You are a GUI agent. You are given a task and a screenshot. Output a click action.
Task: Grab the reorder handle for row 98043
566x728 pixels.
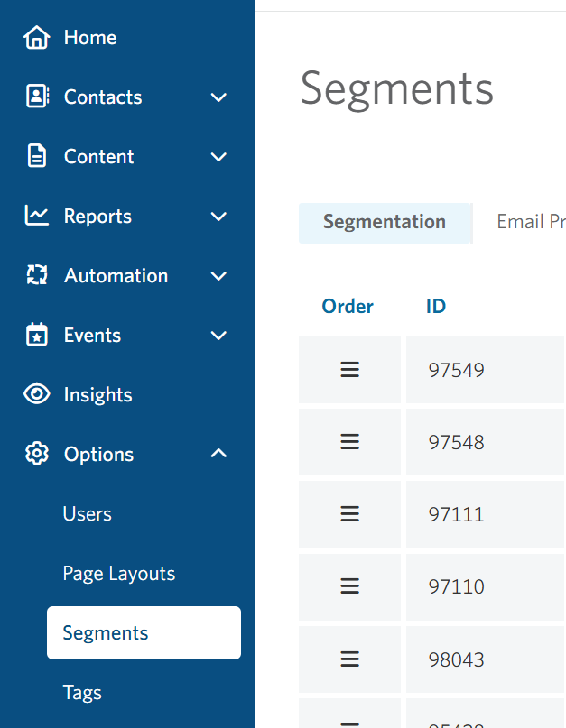click(x=350, y=659)
